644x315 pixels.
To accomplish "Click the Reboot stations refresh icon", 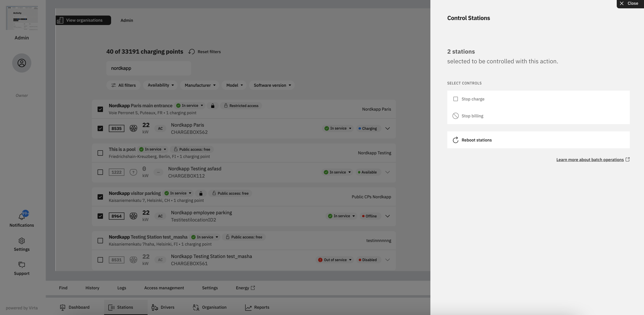I will pyautogui.click(x=455, y=140).
